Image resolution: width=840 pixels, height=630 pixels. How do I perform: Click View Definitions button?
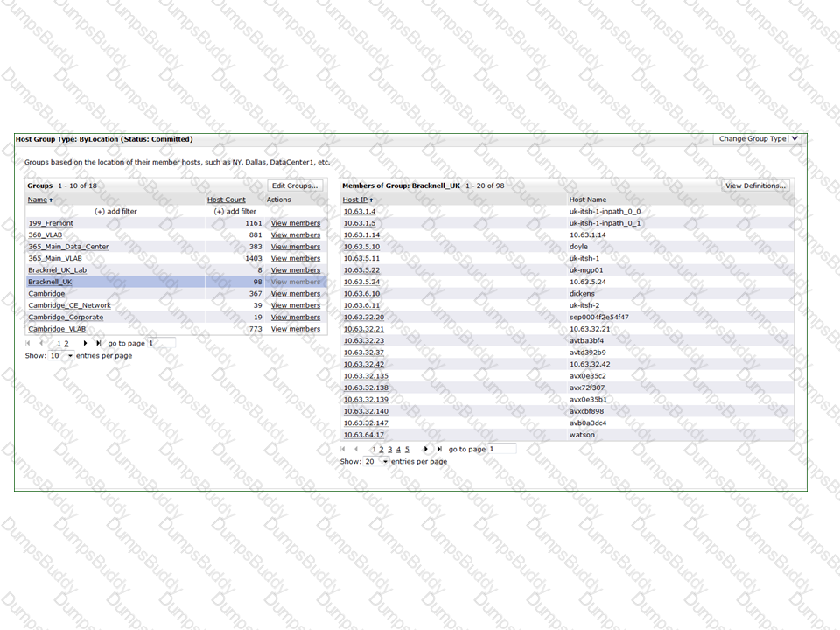(x=755, y=185)
